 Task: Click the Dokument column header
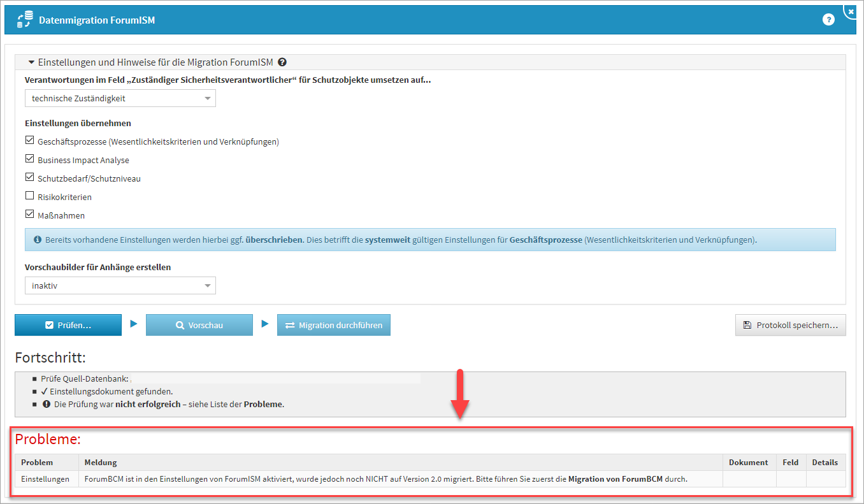pyautogui.click(x=749, y=463)
